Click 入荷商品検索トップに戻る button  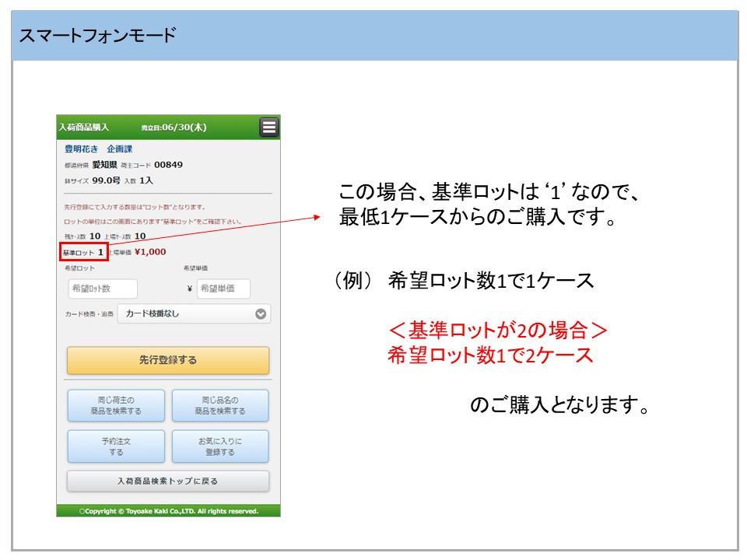pyautogui.click(x=168, y=481)
